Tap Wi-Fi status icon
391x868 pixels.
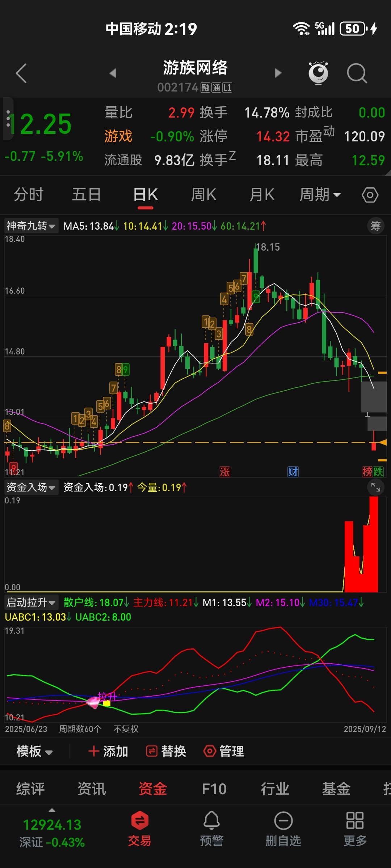click(x=301, y=29)
